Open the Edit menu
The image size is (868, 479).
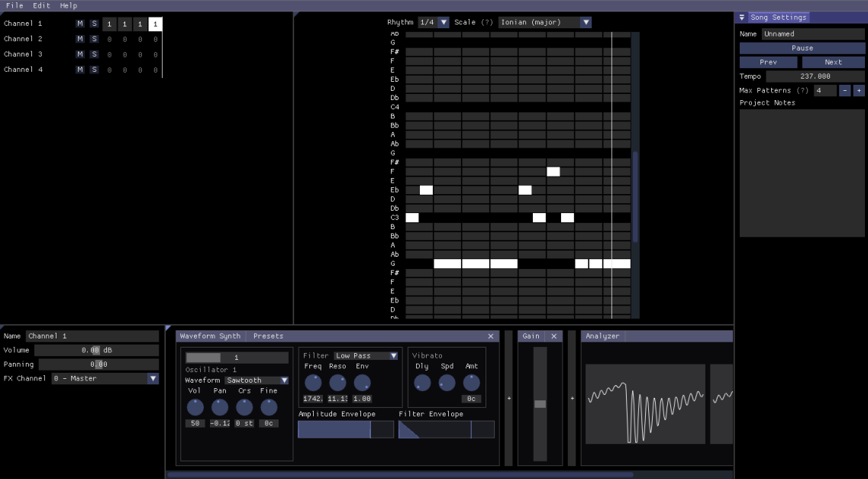(x=40, y=5)
